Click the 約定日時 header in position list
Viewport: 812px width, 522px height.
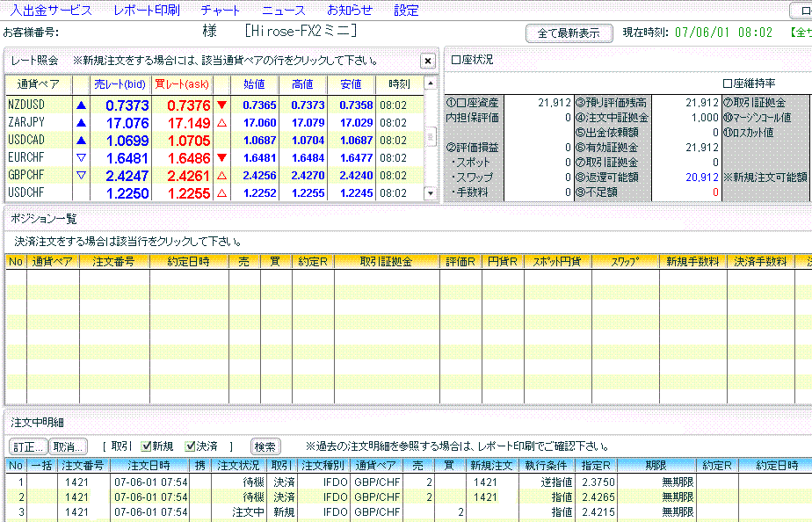point(188,262)
